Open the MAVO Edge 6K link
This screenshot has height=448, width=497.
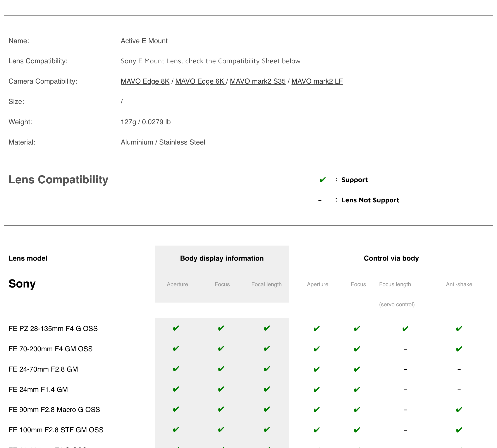click(x=200, y=81)
